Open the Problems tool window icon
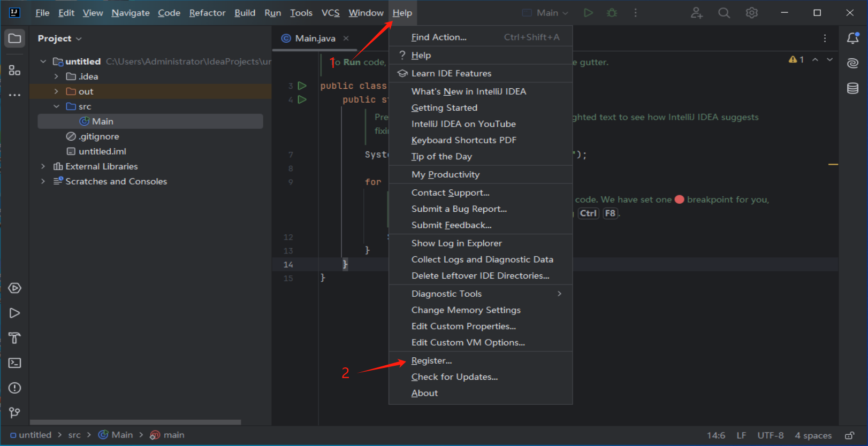The height and width of the screenshot is (446, 868). 14,388
